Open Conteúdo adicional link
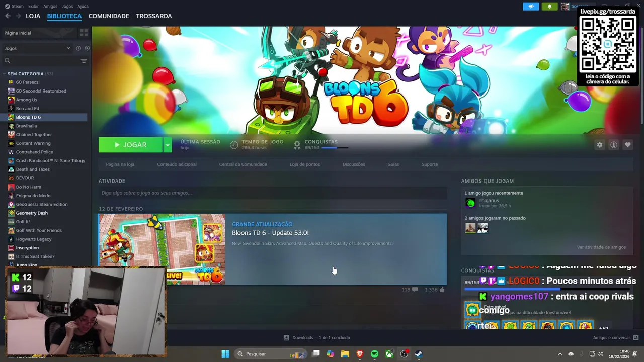This screenshot has width=644, height=362. pos(177,164)
